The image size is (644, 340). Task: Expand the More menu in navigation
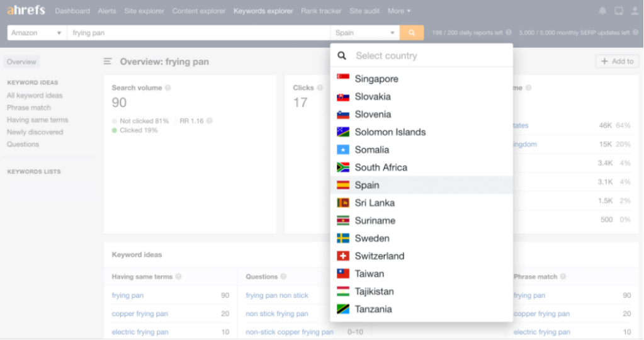[399, 11]
